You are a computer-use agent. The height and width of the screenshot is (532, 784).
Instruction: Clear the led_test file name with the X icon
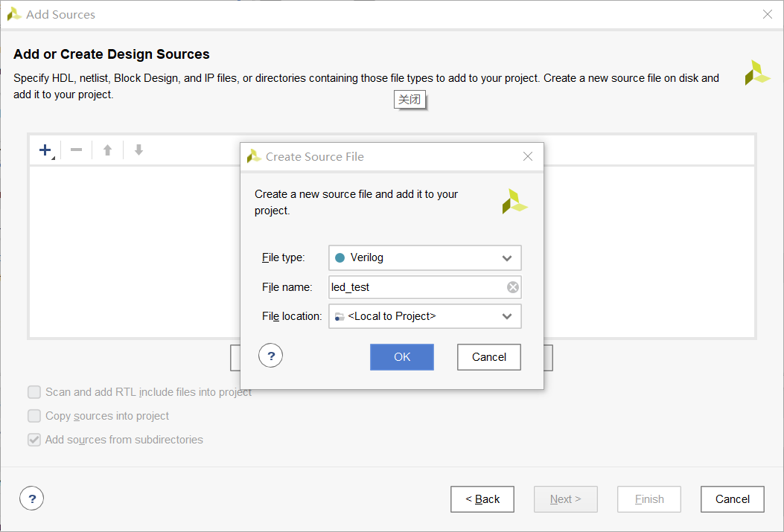[512, 287]
